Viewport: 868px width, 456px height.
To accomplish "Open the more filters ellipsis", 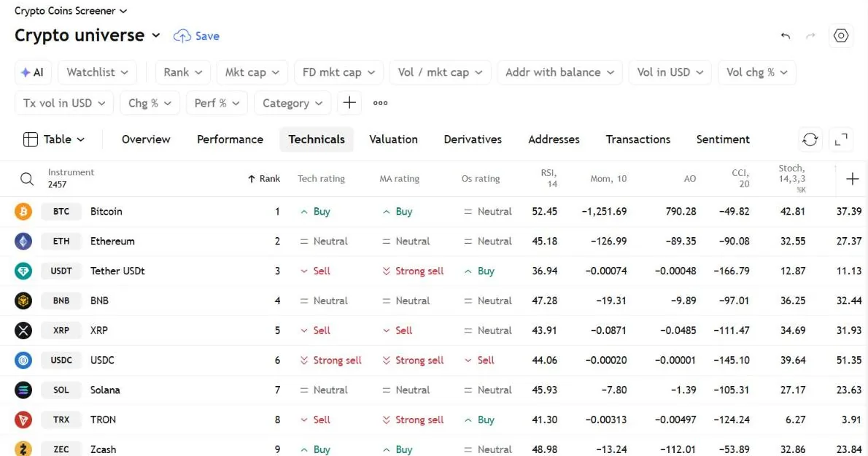I will (x=380, y=103).
